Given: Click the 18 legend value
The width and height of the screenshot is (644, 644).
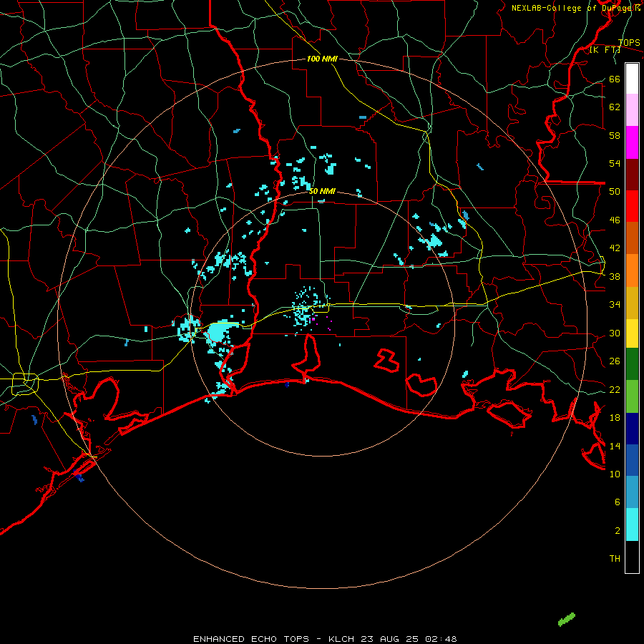Looking at the screenshot, I should pyautogui.click(x=615, y=417).
